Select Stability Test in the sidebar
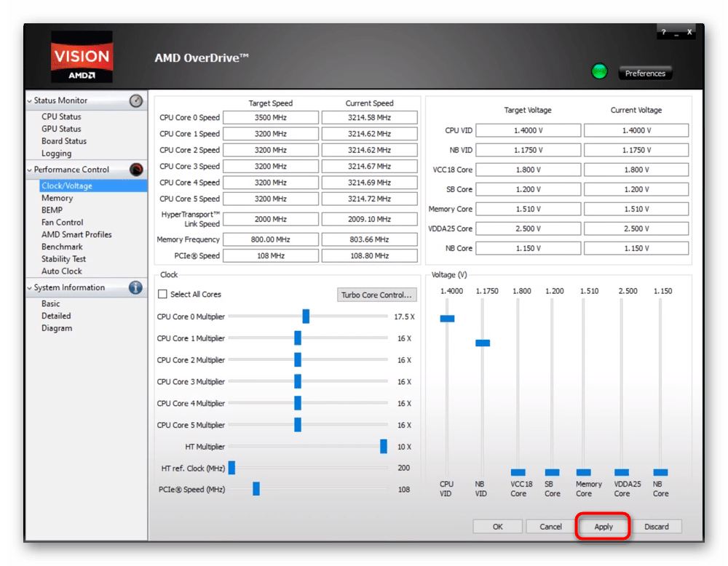This screenshot has height=566, width=728. click(x=63, y=259)
